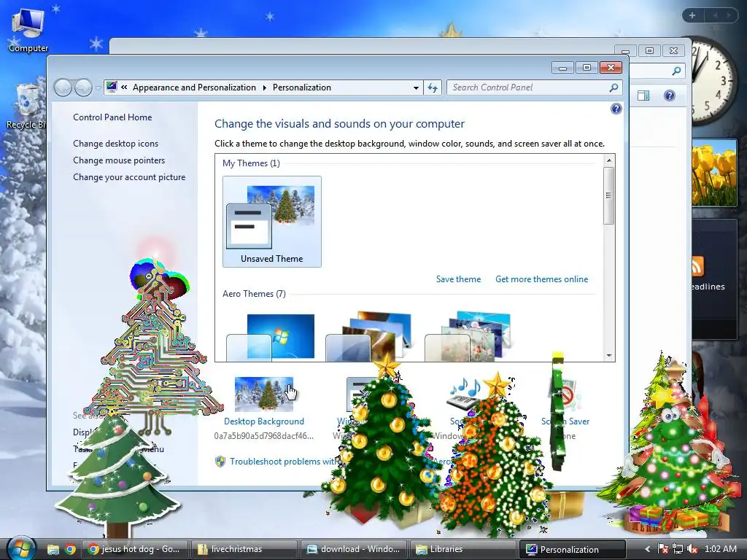747x560 pixels.
Task: Click the Save theme link
Action: coord(458,279)
